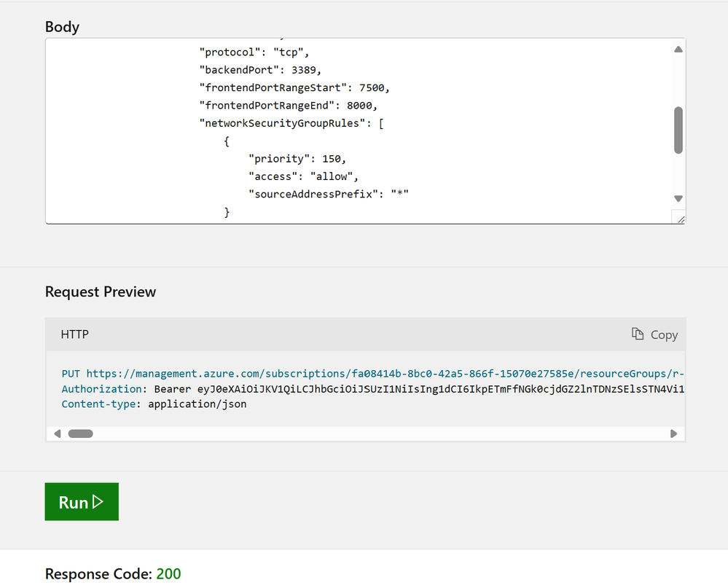Click inside the Body JSON text area

coord(359,131)
